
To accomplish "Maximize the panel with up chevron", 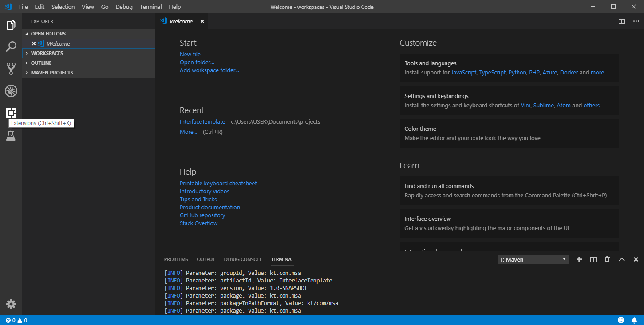I will pyautogui.click(x=621, y=259).
